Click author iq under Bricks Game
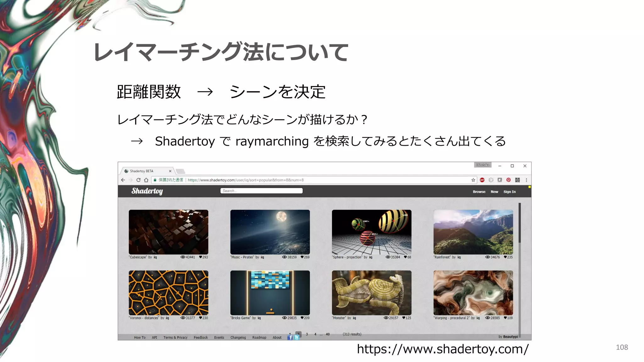 [x=259, y=318]
